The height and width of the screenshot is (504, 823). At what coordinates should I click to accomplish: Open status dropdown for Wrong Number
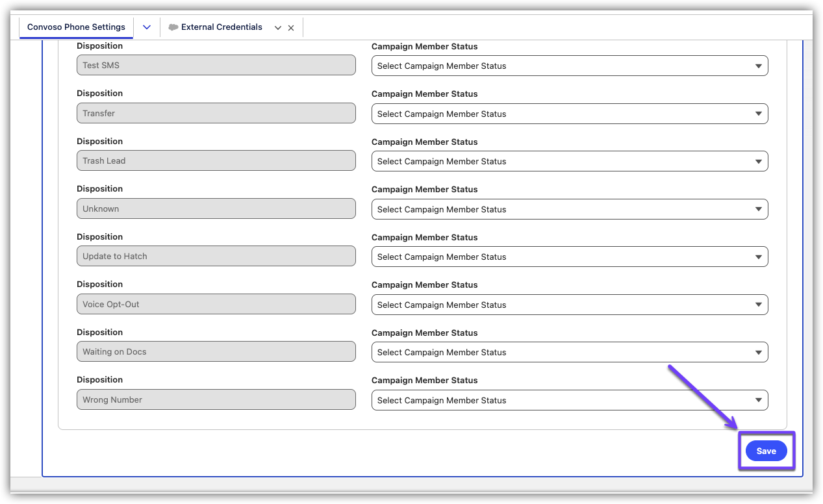coord(569,400)
